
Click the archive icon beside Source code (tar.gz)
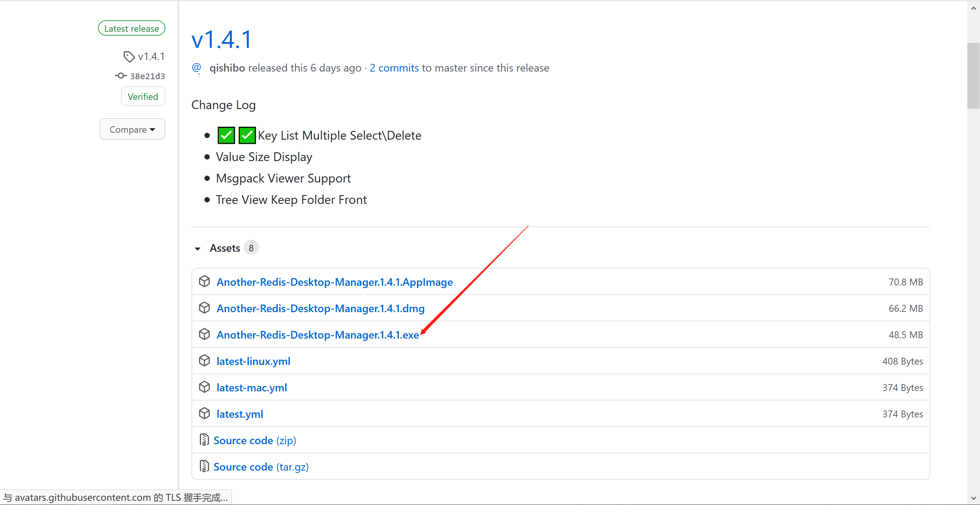point(204,466)
